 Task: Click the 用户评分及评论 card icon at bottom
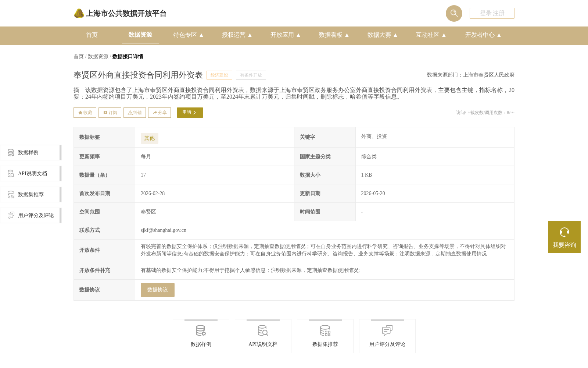(387, 331)
